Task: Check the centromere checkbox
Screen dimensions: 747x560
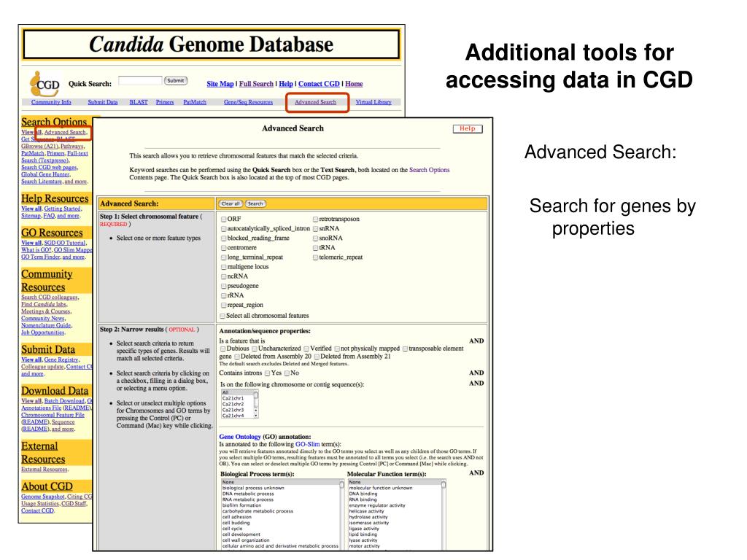Action: (x=223, y=248)
